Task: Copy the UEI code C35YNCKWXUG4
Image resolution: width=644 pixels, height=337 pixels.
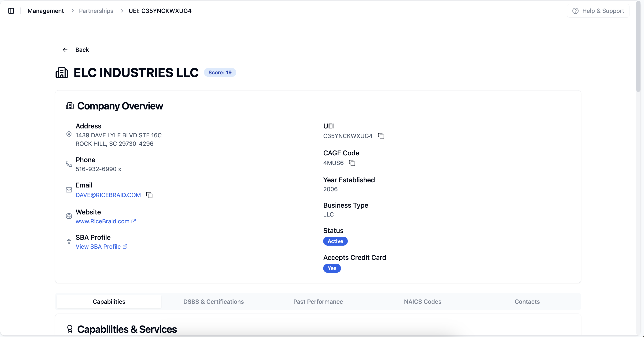Action: pos(381,136)
